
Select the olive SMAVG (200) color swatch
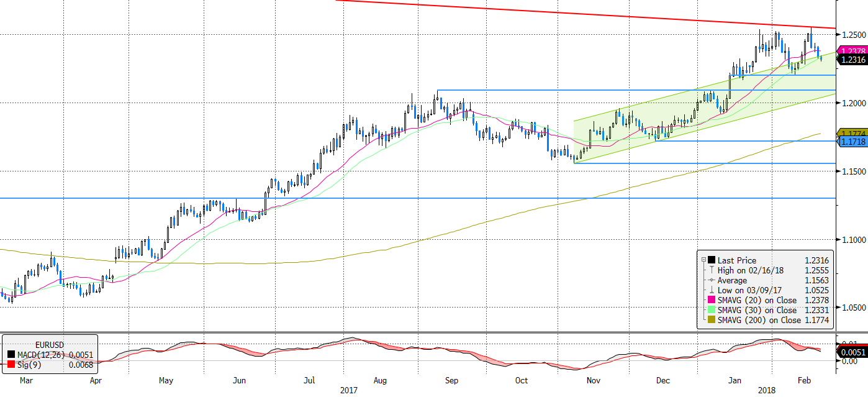click(711, 320)
